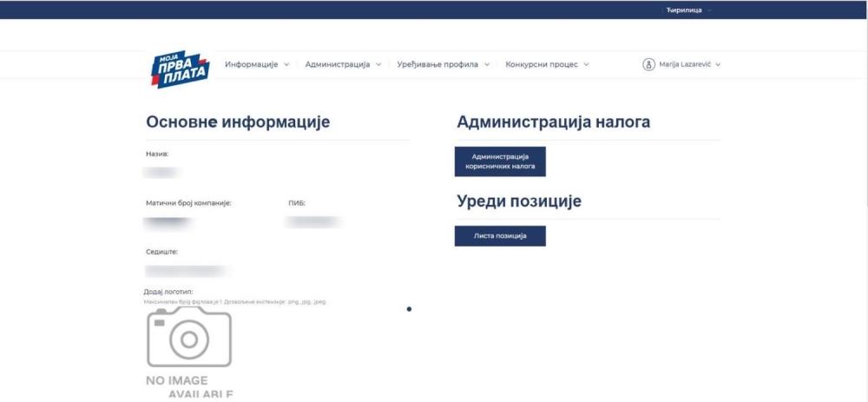Open the Администрација menu item

[337, 64]
